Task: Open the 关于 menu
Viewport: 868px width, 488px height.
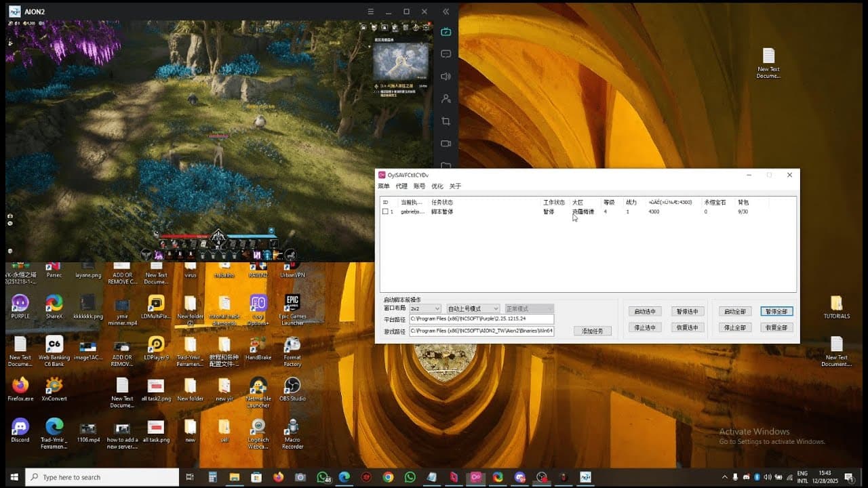Action: pyautogui.click(x=455, y=186)
